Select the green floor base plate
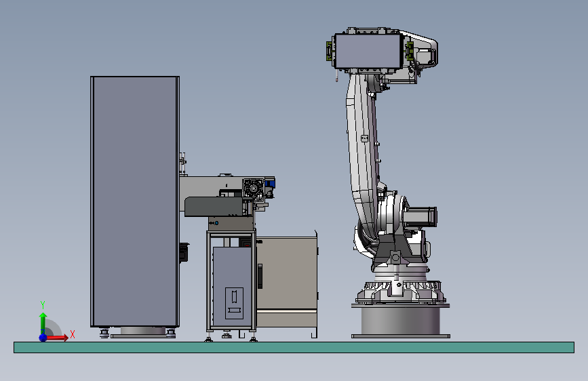588x381 pixels. tap(294, 347)
